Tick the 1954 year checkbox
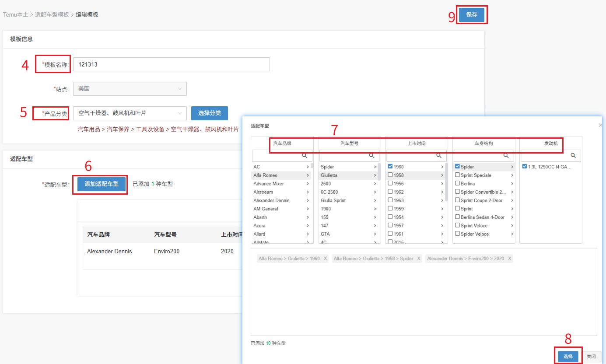 pyautogui.click(x=390, y=217)
